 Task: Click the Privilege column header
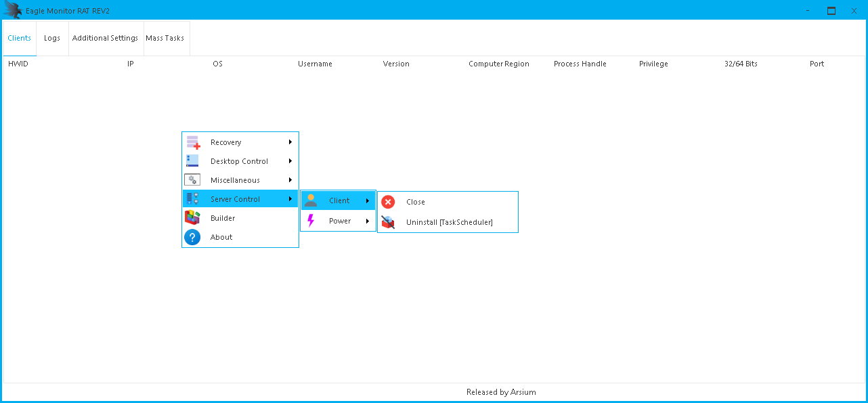tap(653, 64)
